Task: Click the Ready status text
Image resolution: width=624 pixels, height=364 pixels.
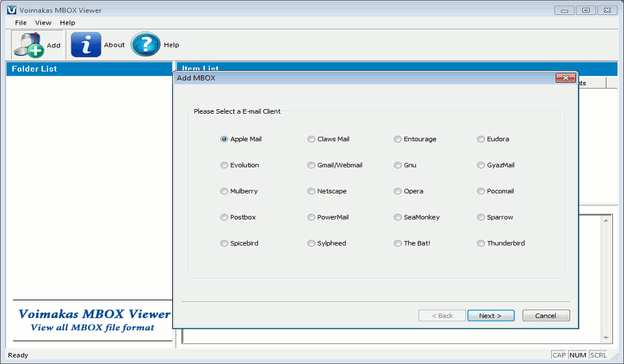Action: pyautogui.click(x=18, y=355)
